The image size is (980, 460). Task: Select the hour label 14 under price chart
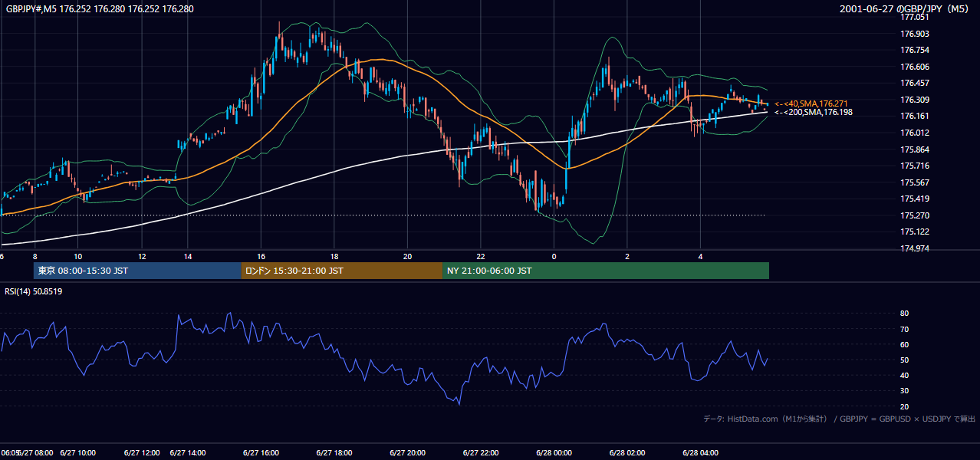pos(187,256)
